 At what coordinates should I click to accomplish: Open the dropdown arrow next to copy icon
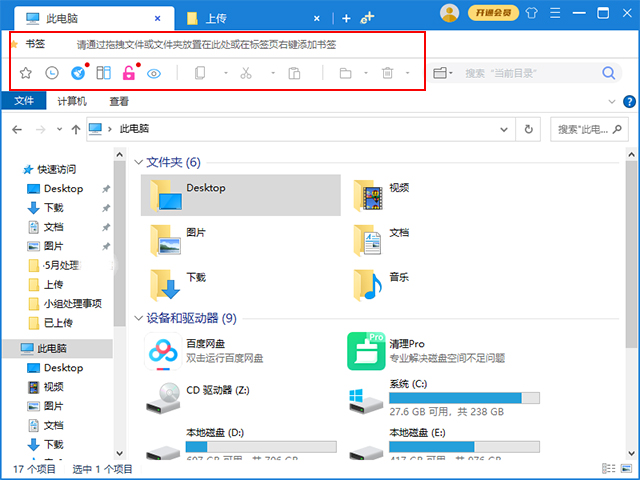pyautogui.click(x=226, y=73)
